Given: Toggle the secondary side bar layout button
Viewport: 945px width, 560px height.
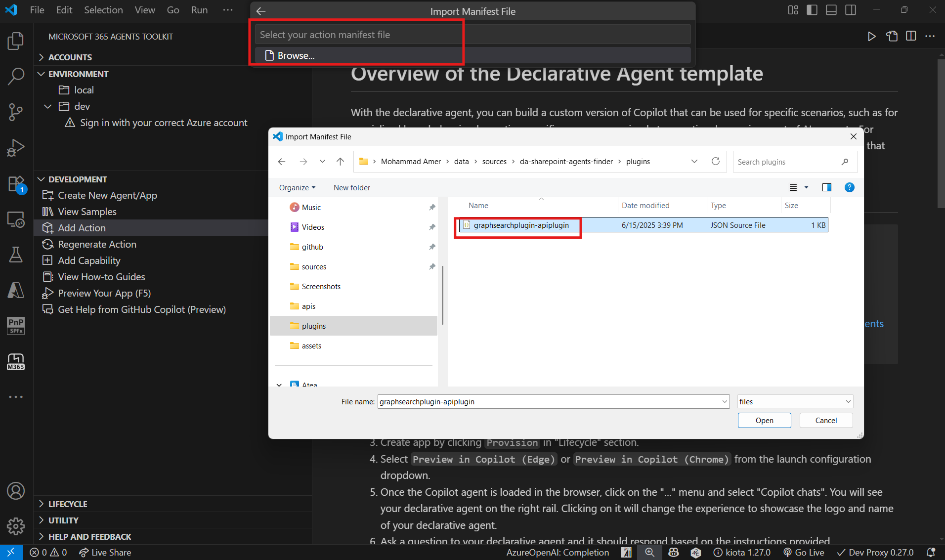Looking at the screenshot, I should coord(851,10).
